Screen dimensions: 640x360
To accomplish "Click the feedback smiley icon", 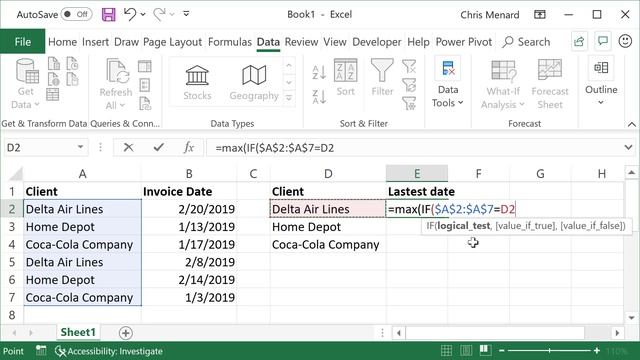I will point(625,41).
